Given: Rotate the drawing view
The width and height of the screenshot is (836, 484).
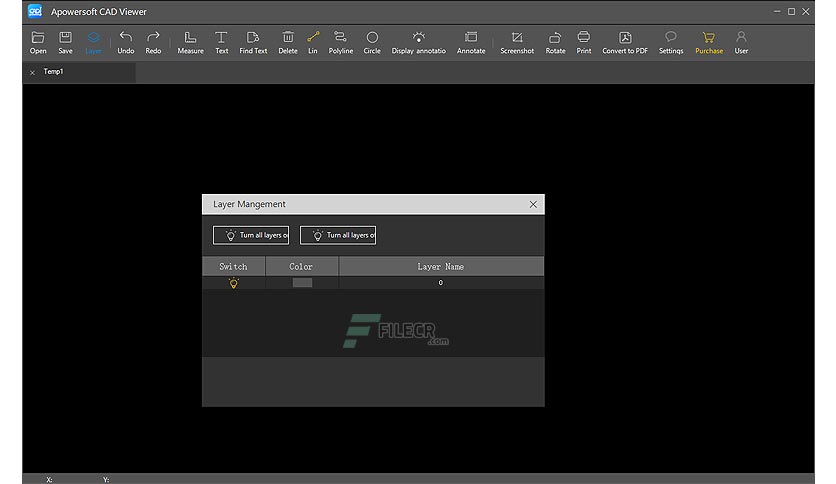Looking at the screenshot, I should pyautogui.click(x=555, y=42).
